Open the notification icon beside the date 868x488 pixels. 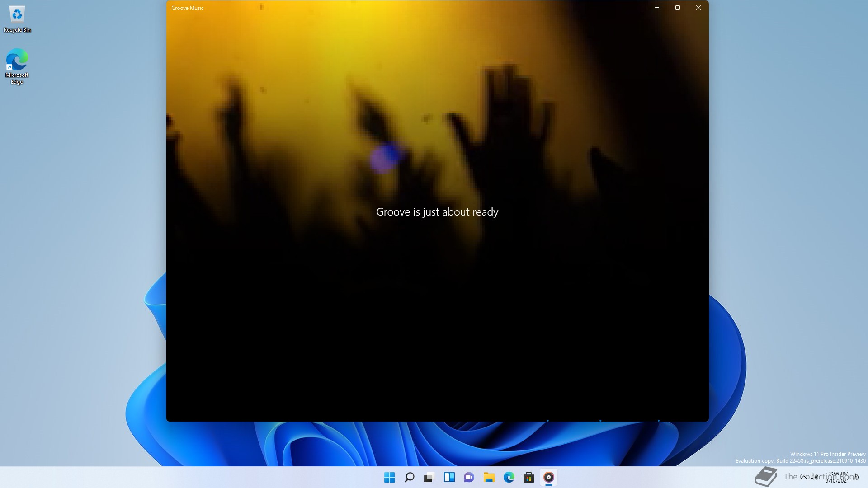pos(856,477)
